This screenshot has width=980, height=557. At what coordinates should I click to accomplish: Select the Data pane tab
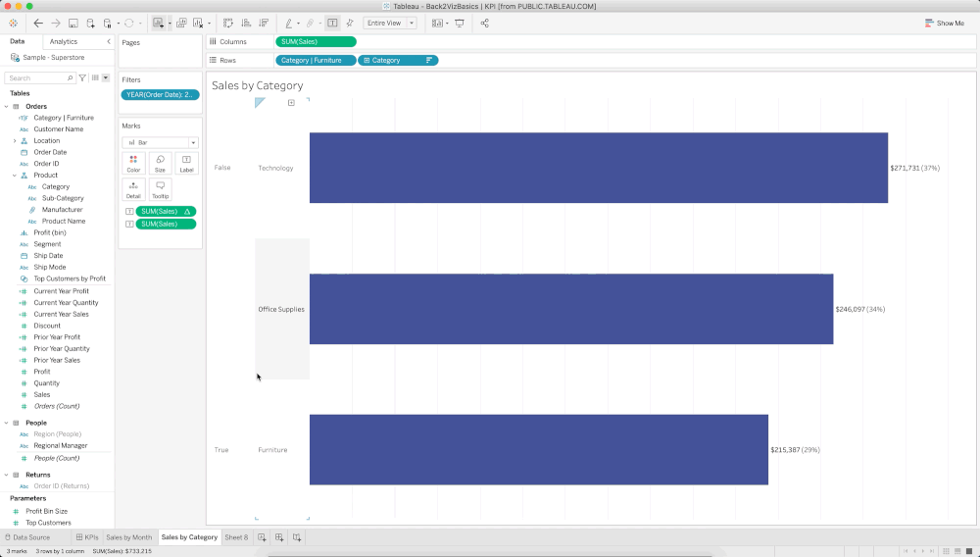pos(17,41)
